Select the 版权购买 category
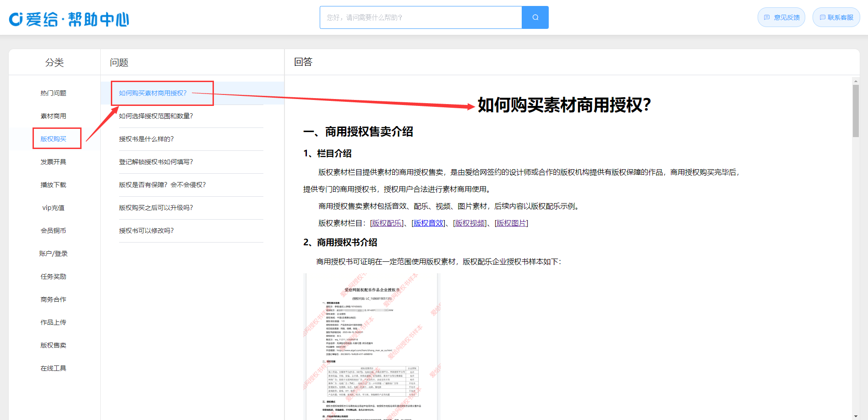The width and height of the screenshot is (868, 420). [54, 139]
